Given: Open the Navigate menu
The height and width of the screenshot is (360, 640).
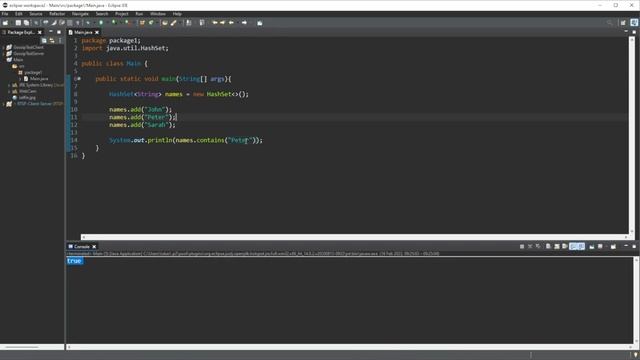Looking at the screenshot, I should point(80,14).
